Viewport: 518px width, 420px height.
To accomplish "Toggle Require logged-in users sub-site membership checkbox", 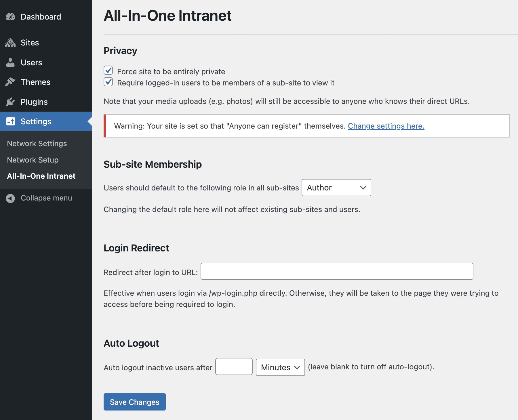I will (x=108, y=82).
